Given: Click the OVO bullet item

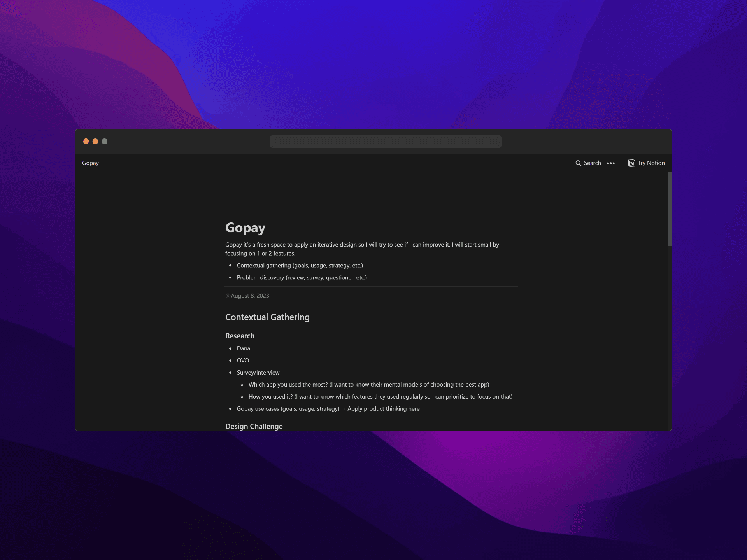Looking at the screenshot, I should pos(243,360).
